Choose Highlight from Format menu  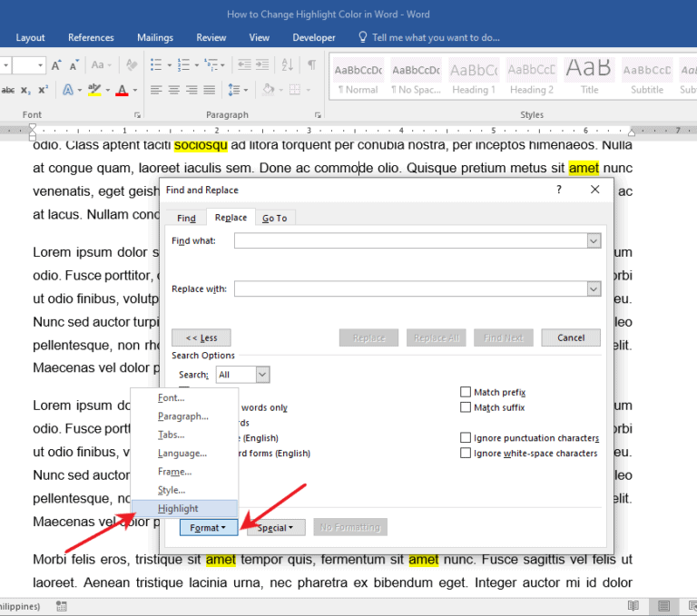click(x=184, y=508)
